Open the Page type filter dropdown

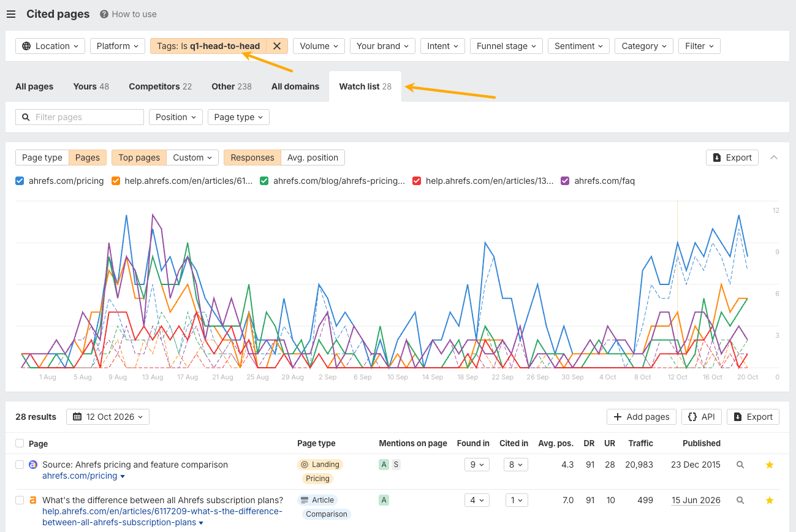238,117
